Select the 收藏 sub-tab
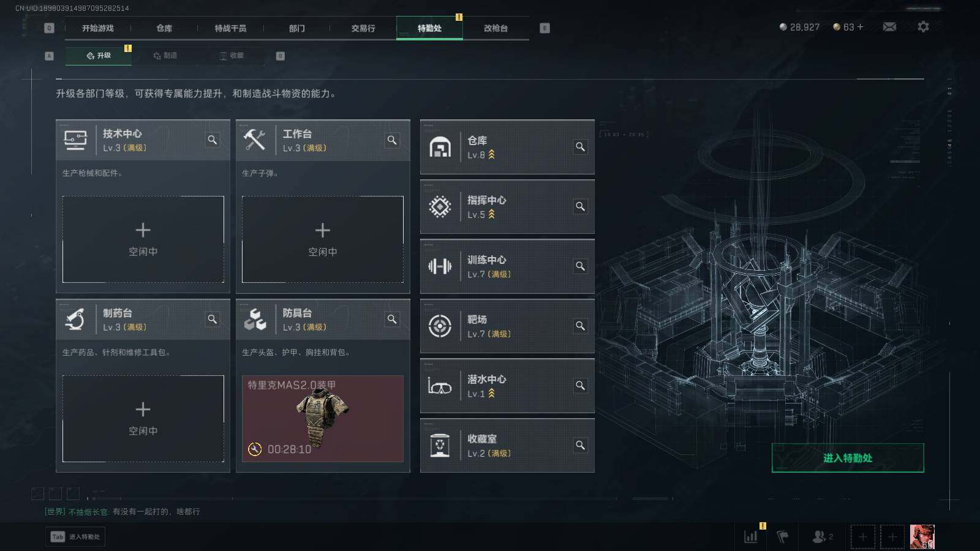Viewport: 980px width, 551px height. pos(232,56)
